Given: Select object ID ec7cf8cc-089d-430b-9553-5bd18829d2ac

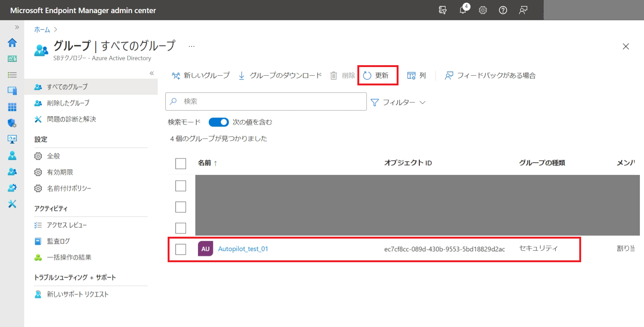Looking at the screenshot, I should 445,249.
